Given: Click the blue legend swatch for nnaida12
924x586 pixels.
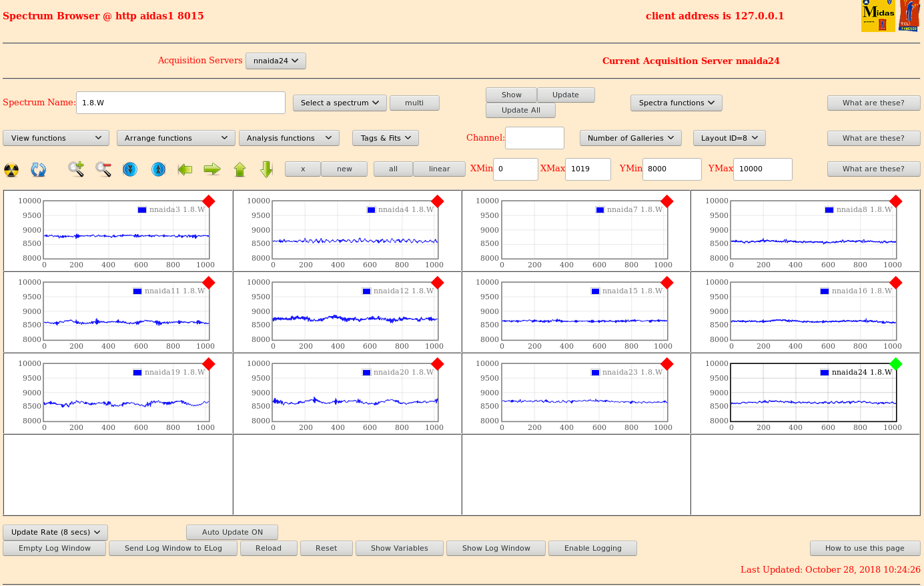Looking at the screenshot, I should click(x=366, y=291).
